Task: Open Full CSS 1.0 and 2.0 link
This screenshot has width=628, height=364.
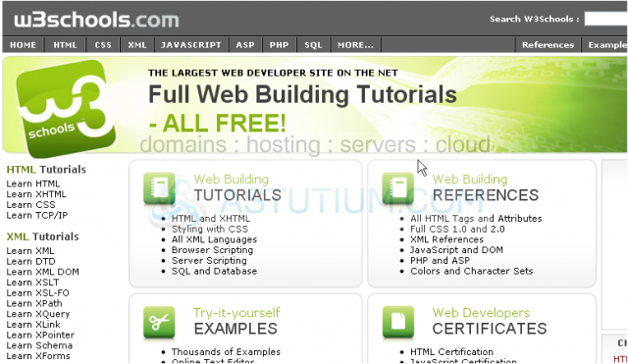Action: click(457, 229)
